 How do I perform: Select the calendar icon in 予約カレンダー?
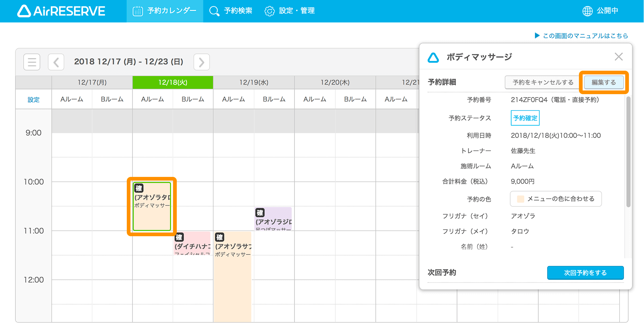point(138,11)
